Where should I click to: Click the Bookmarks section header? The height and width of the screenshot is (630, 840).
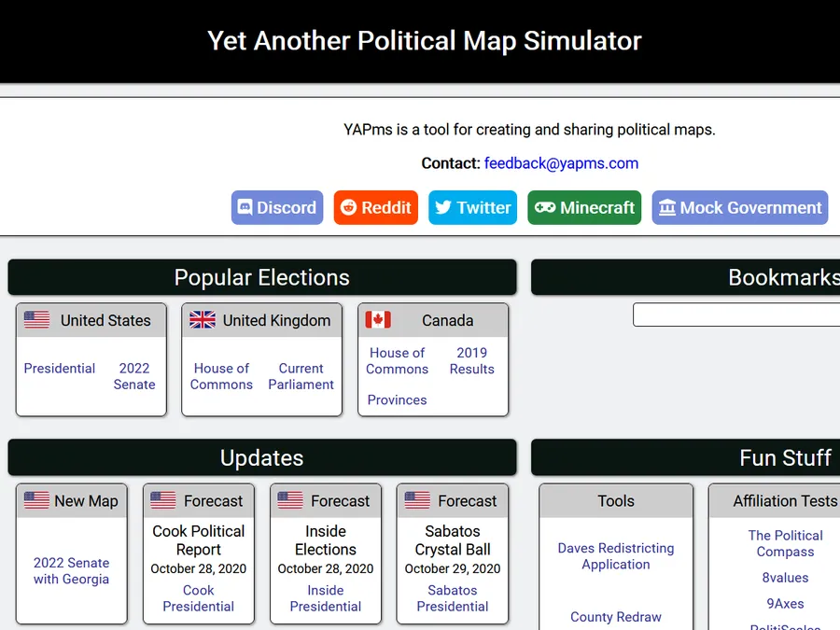686,277
